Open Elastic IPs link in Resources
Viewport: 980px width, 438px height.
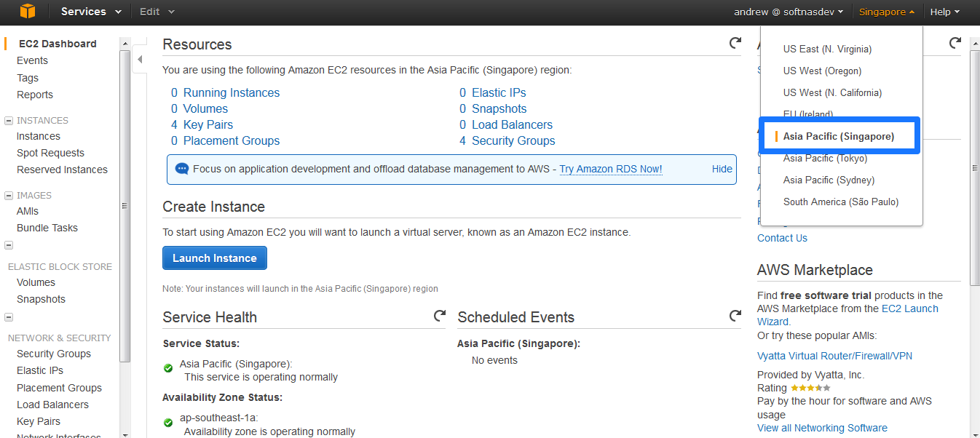coord(499,93)
